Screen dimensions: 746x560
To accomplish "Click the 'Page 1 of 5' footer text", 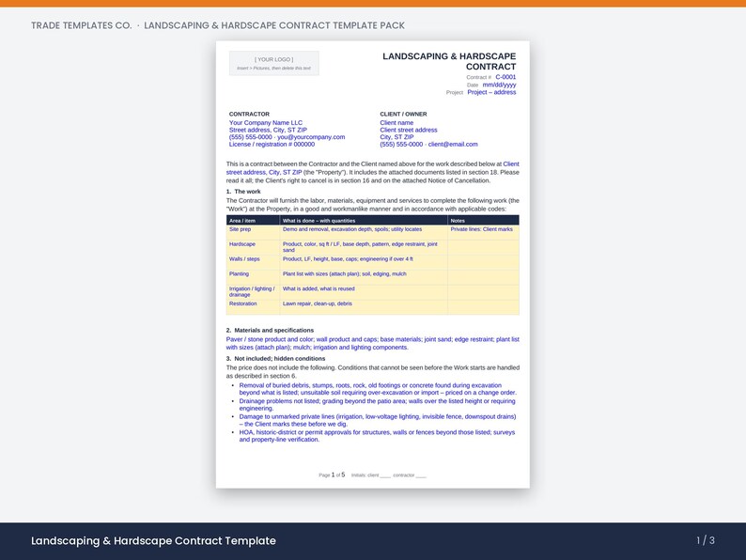I will pos(332,474).
